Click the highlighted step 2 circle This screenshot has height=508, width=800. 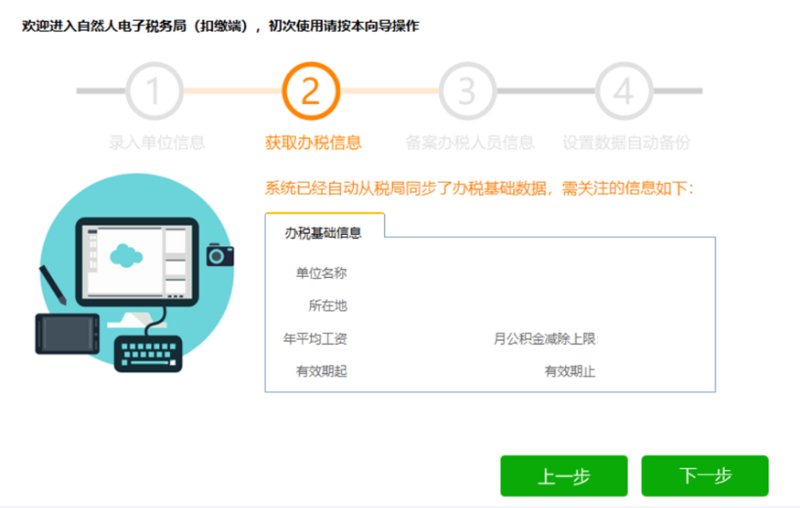coord(311,92)
